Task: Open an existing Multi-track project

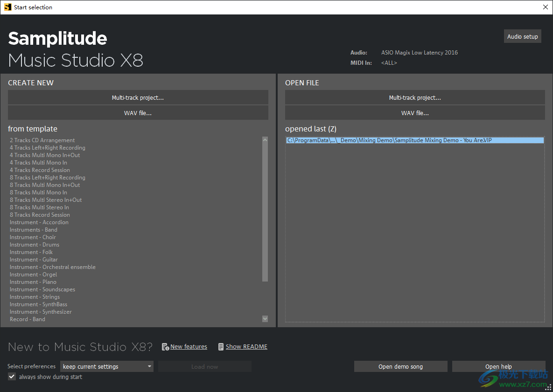Action: [414, 97]
